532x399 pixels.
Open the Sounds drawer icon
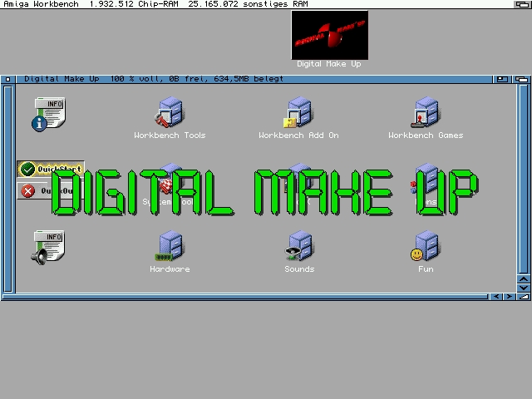pos(298,246)
